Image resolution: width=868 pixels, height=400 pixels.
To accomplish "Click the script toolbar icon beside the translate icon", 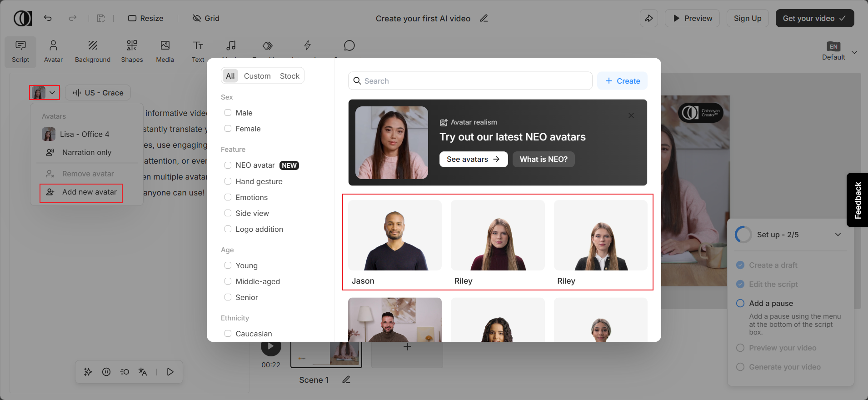I will pyautogui.click(x=125, y=372).
